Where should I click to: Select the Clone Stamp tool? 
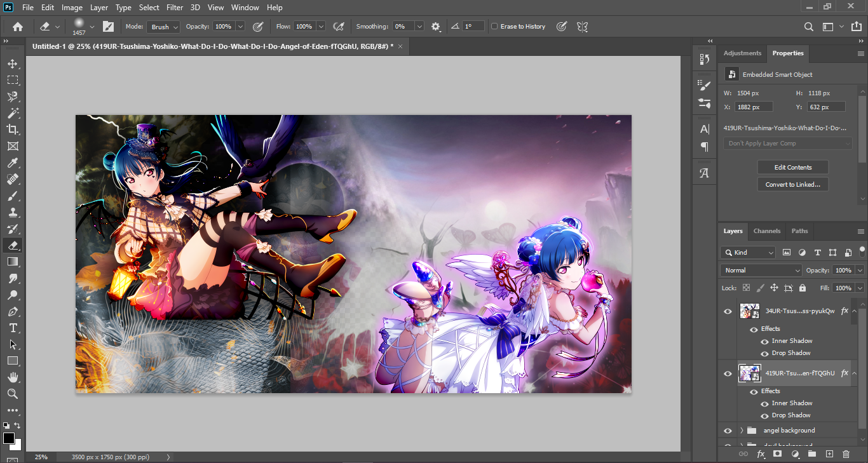coord(13,213)
